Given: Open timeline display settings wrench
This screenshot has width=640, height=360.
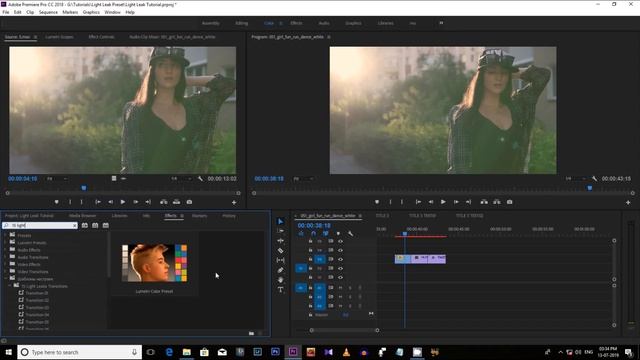Looking at the screenshot, I should click(350, 233).
